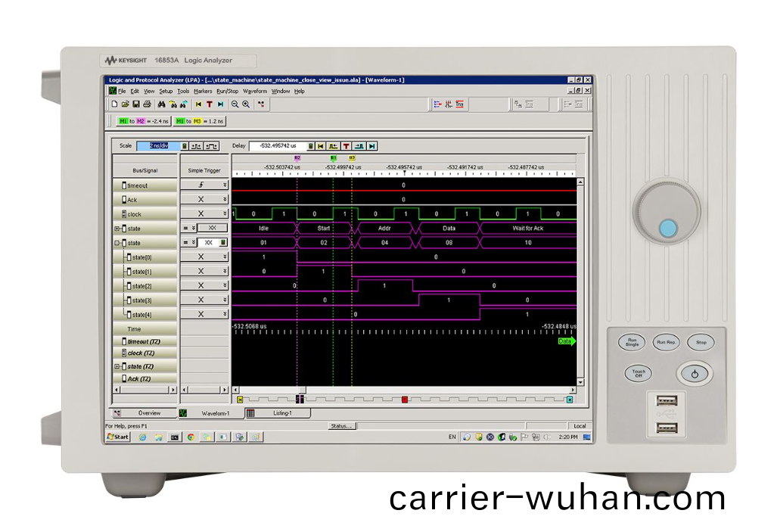This screenshot has width=777, height=532.
Task: Click the Delay value input field
Action: tap(277, 146)
